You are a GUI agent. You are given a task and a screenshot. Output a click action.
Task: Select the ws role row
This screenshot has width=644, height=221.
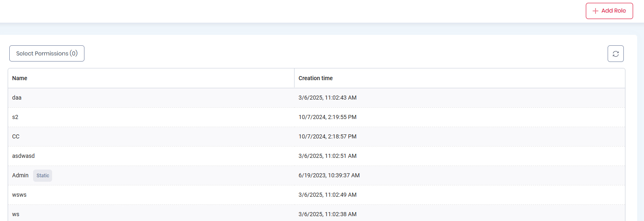pyautogui.click(x=316, y=213)
